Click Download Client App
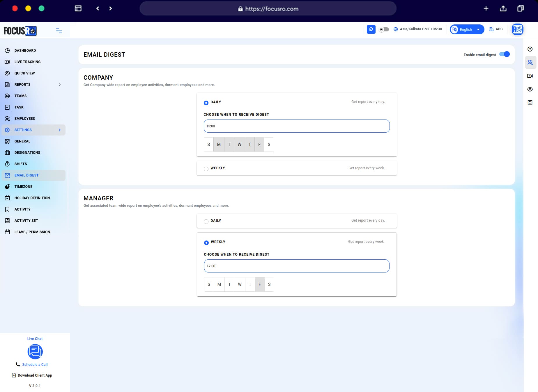Screen dimensions: 538x392 pyautogui.click(x=35, y=375)
